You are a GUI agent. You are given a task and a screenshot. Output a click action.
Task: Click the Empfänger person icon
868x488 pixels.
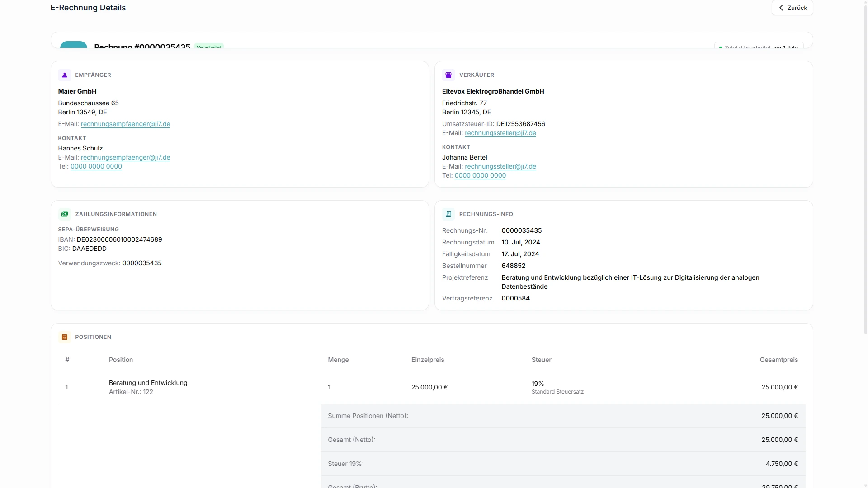click(x=65, y=75)
